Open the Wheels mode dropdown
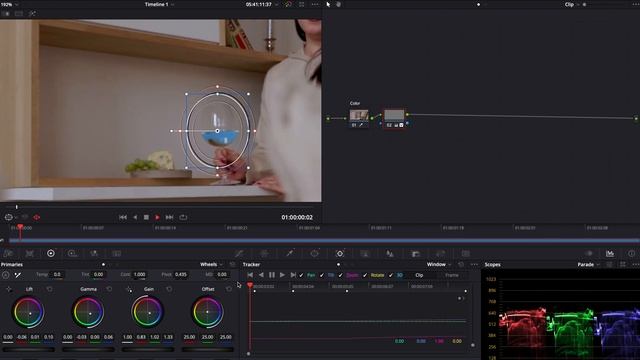The image size is (640, 360). (x=211, y=264)
